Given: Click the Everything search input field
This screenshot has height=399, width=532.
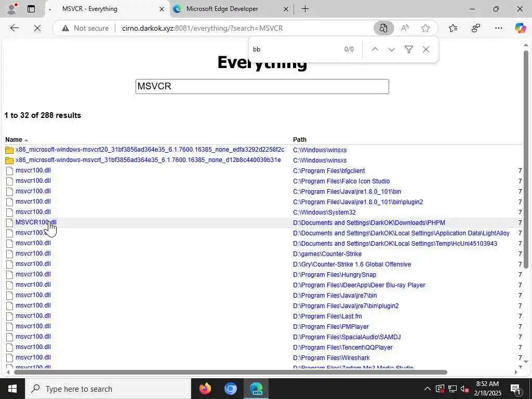Looking at the screenshot, I should pyautogui.click(x=262, y=87).
